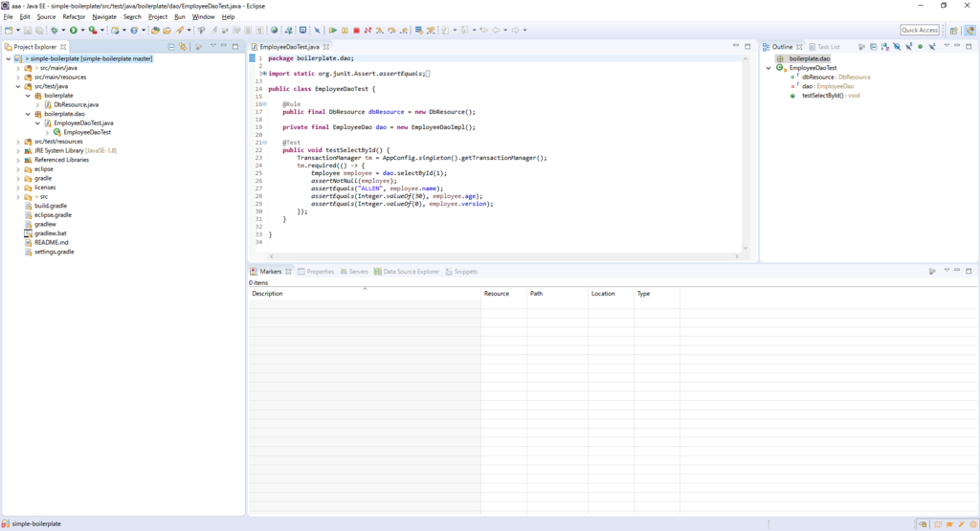Expand src/main/java folder
980x531 pixels.
[x=18, y=68]
